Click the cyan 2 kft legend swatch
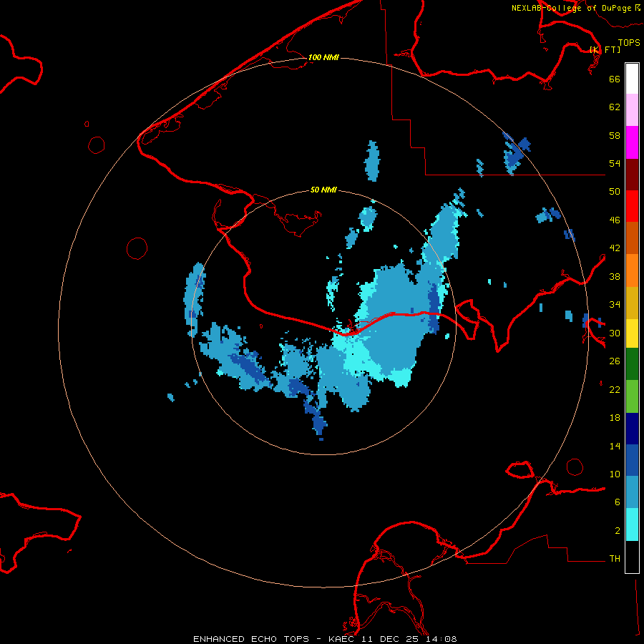 (632, 525)
